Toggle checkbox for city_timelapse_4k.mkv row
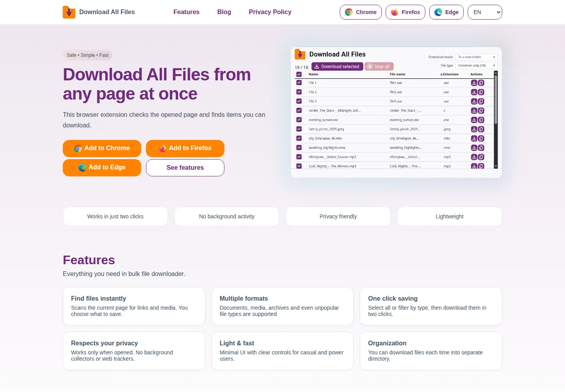Screen dimensions: 565x392 click(299, 138)
